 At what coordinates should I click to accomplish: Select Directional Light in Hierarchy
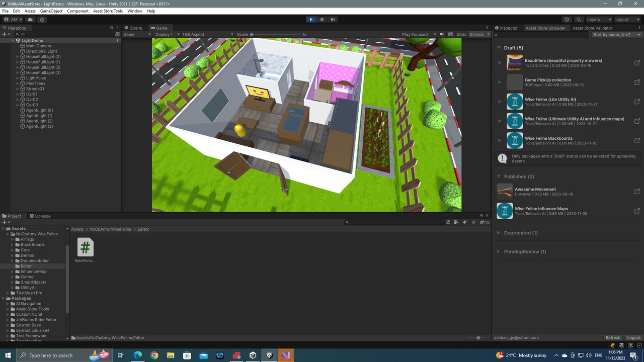(41, 51)
